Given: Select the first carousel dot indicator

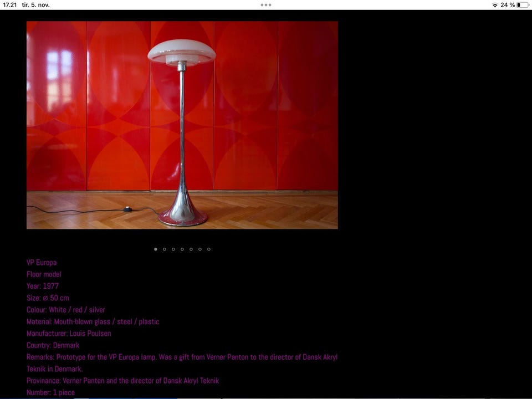Looking at the screenshot, I should (156, 249).
